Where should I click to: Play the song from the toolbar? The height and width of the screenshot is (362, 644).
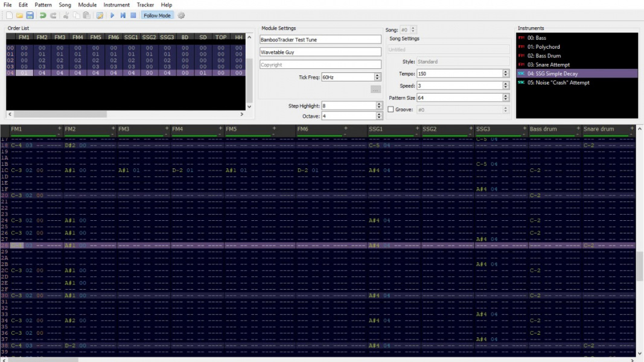point(112,16)
